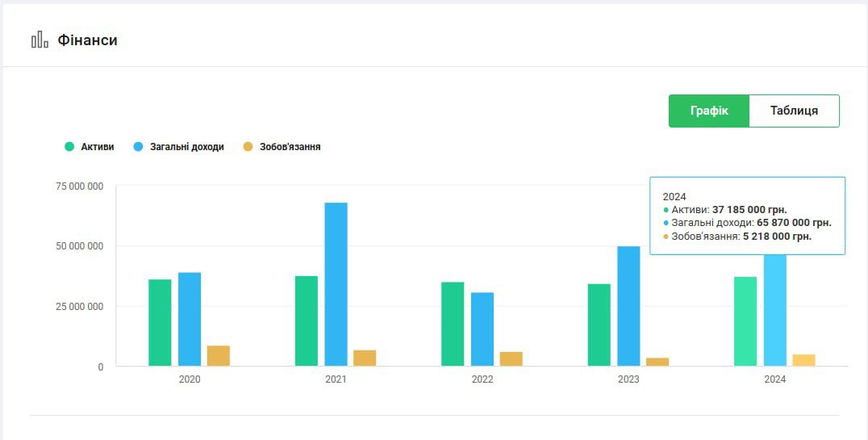
Task: Click the tall blue 2021 income bar
Action: tap(336, 284)
